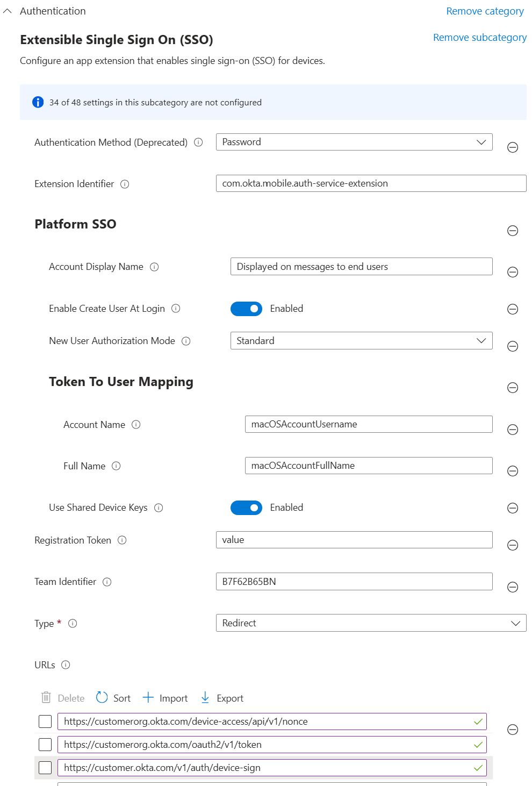Click info icon next to URLs label

pyautogui.click(x=66, y=664)
